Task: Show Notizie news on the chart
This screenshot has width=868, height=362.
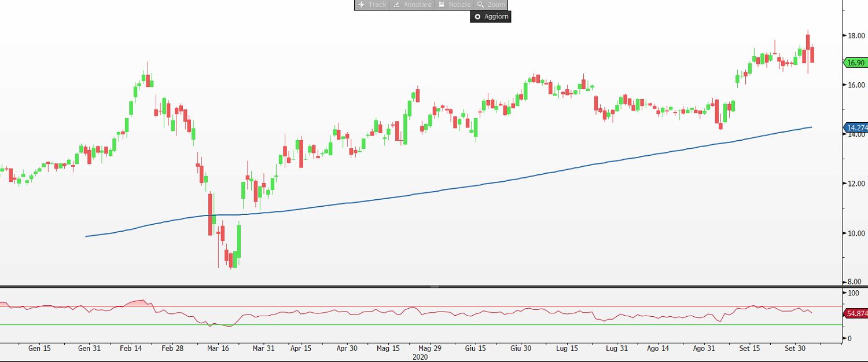Action: pyautogui.click(x=454, y=5)
